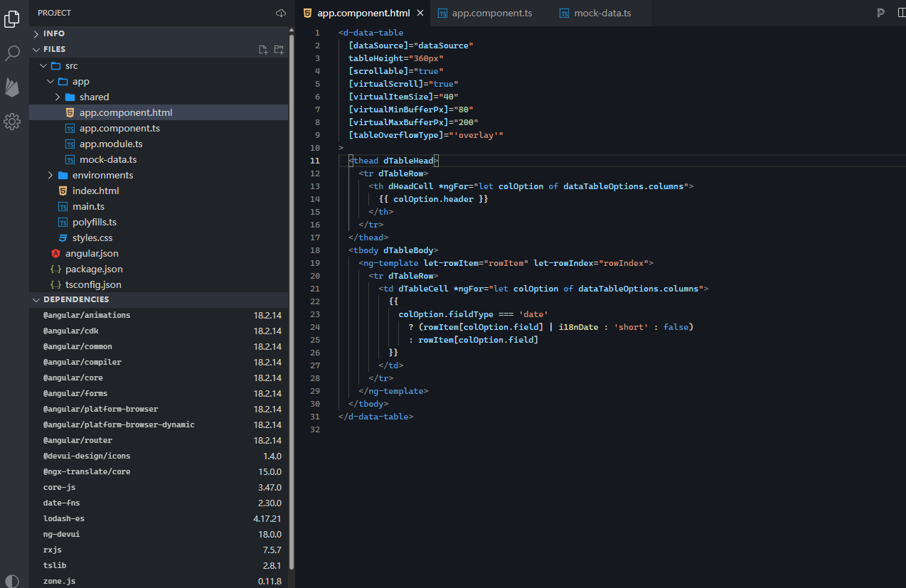Click the sidebar scrollbar up arrow
This screenshot has height=588, width=906.
[292, 31]
